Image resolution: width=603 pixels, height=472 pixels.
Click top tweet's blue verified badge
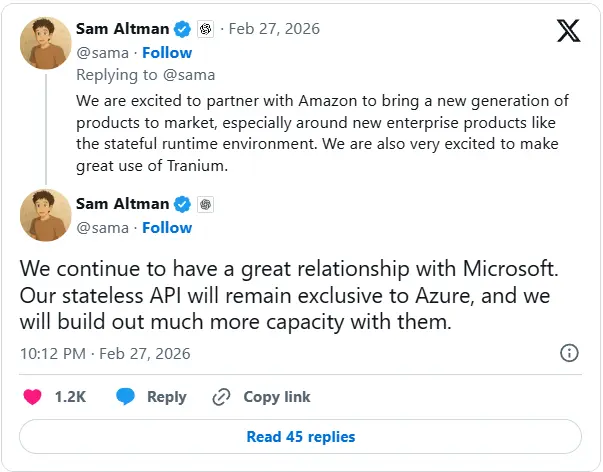[182, 29]
